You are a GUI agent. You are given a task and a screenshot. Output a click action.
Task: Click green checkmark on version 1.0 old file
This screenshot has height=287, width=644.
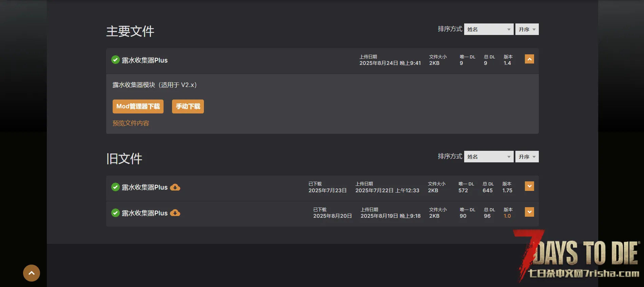click(x=115, y=213)
